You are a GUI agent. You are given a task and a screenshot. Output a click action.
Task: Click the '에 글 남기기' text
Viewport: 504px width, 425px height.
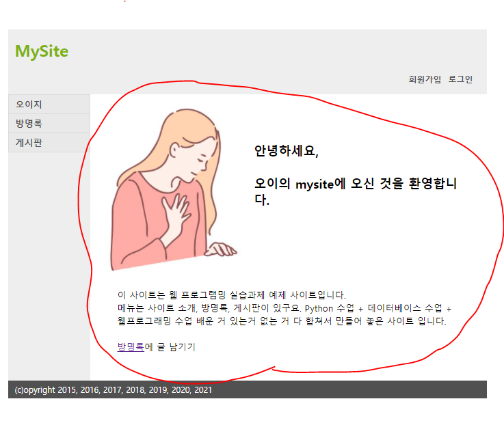pos(170,347)
